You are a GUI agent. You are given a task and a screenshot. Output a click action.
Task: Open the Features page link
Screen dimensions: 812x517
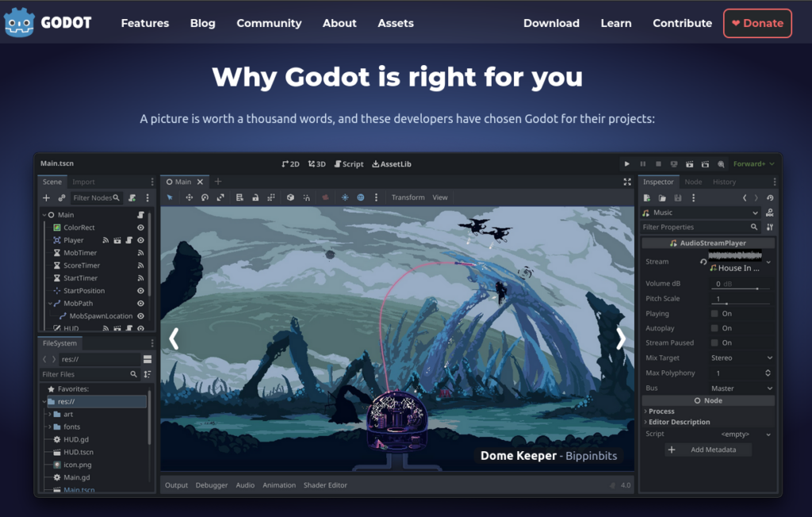145,23
